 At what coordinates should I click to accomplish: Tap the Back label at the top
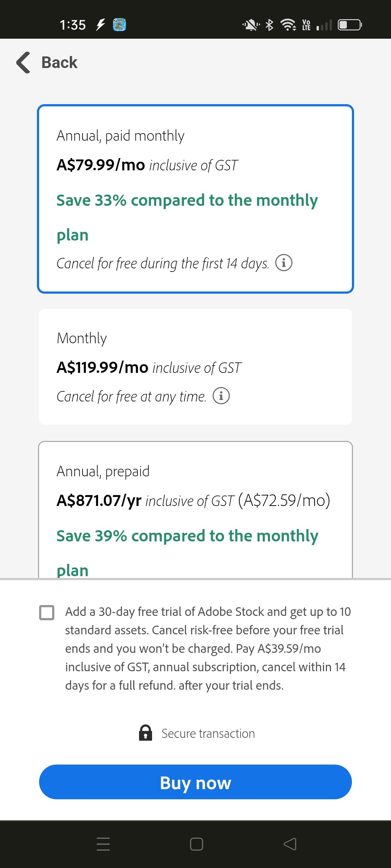point(59,63)
